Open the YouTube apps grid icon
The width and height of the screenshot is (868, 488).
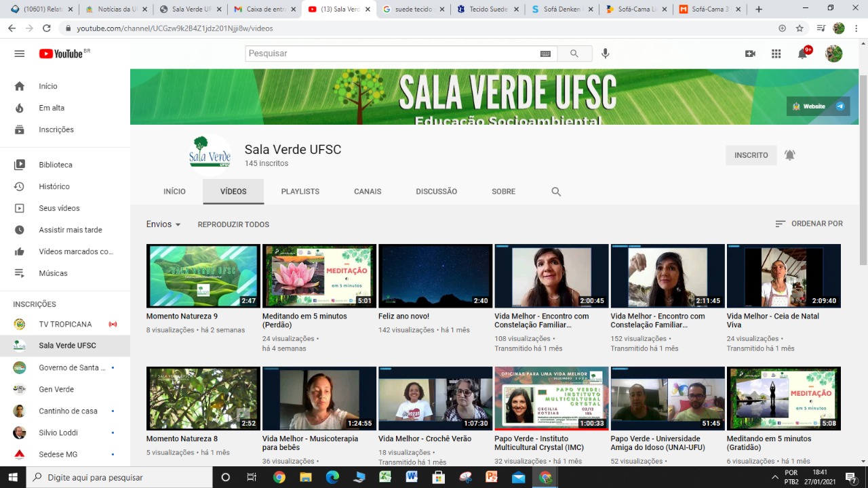pos(776,54)
